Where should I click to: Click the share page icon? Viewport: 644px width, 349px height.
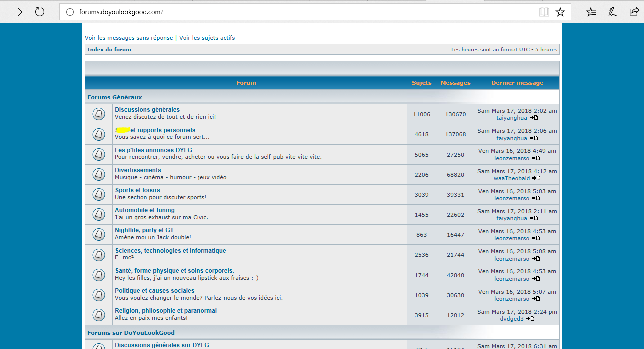pos(634,12)
